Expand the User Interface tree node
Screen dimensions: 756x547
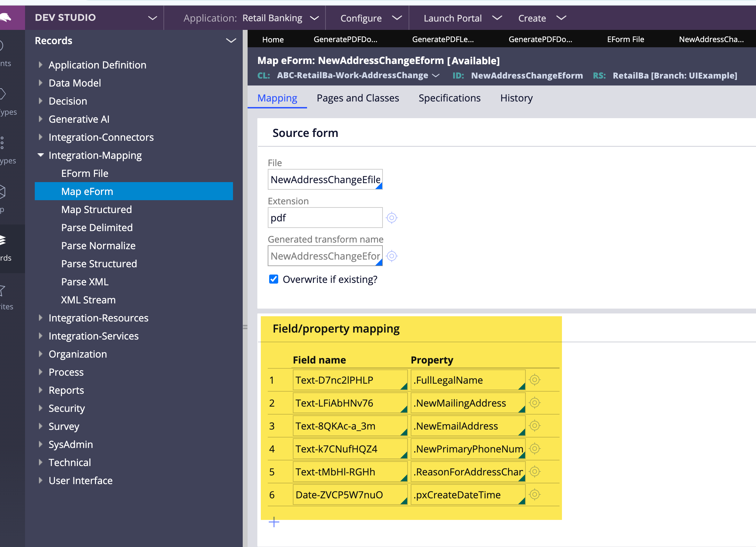[x=40, y=480]
